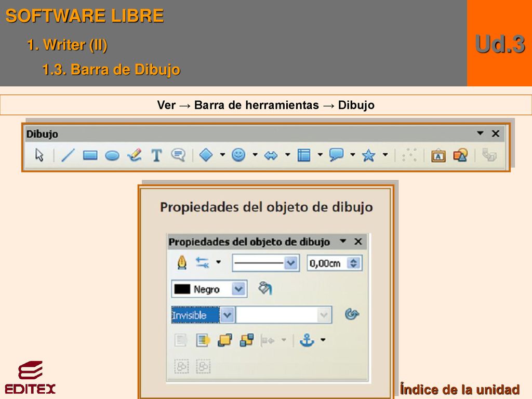
Task: Select the speech bubble Callout shapes tool
Action: click(x=336, y=155)
